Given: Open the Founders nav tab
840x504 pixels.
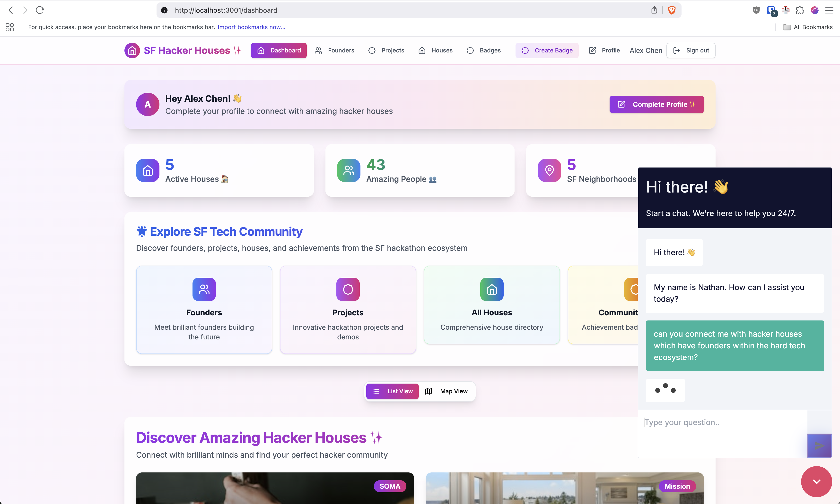Looking at the screenshot, I should tap(334, 50).
